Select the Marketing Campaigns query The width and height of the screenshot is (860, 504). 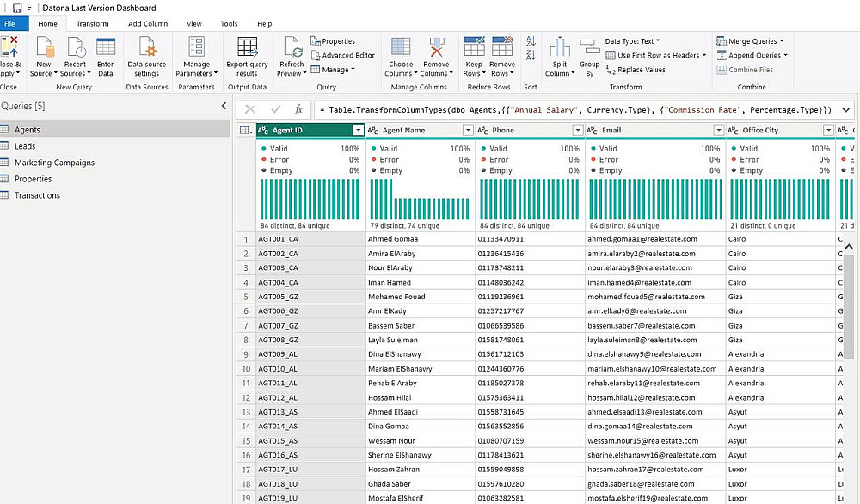click(54, 163)
